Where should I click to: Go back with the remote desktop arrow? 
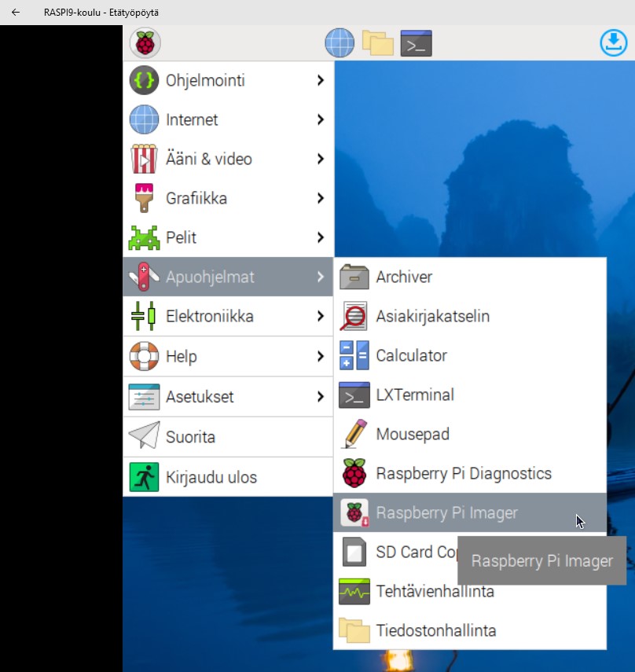pyautogui.click(x=16, y=13)
